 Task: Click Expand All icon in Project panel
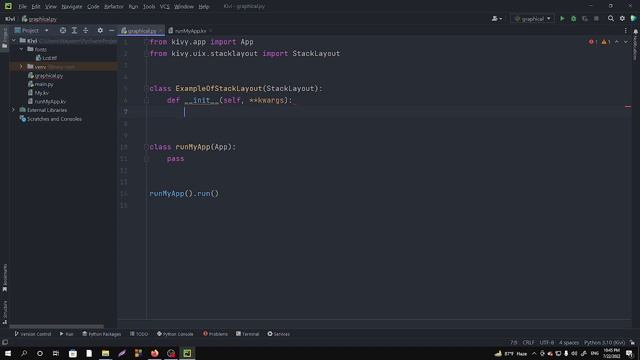coord(74,31)
